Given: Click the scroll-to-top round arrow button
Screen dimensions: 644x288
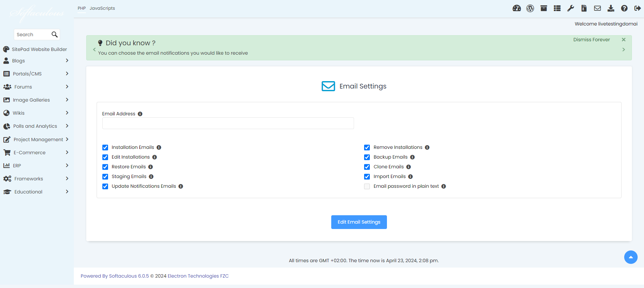Looking at the screenshot, I should pyautogui.click(x=631, y=257).
